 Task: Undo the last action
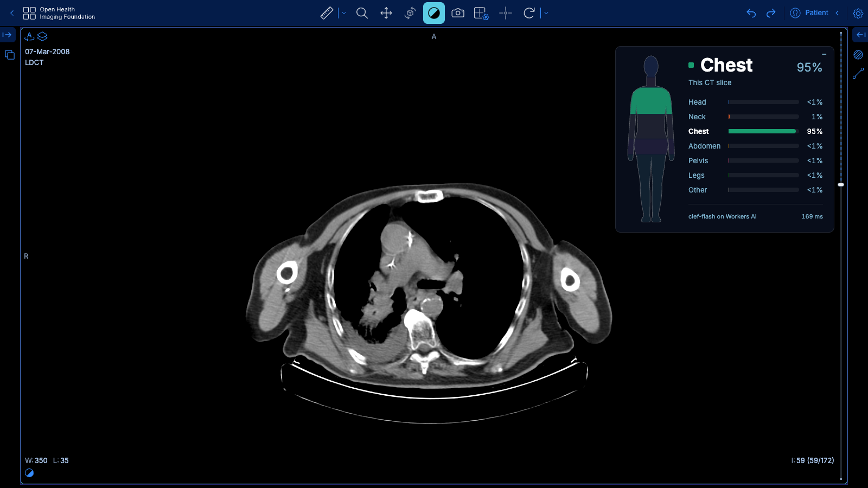751,13
